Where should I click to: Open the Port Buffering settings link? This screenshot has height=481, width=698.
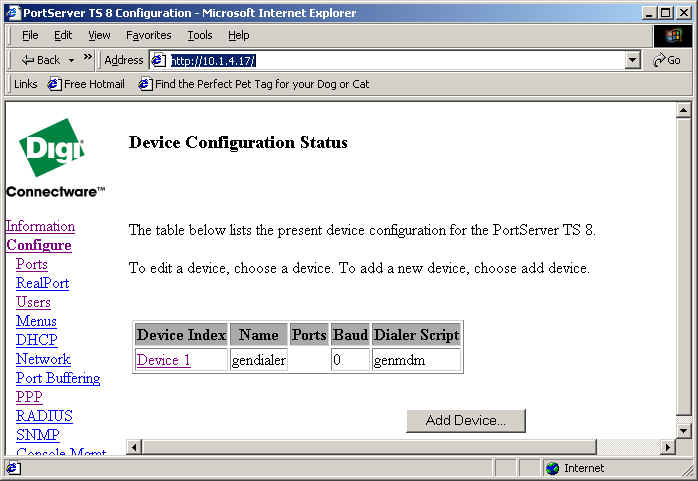58,378
